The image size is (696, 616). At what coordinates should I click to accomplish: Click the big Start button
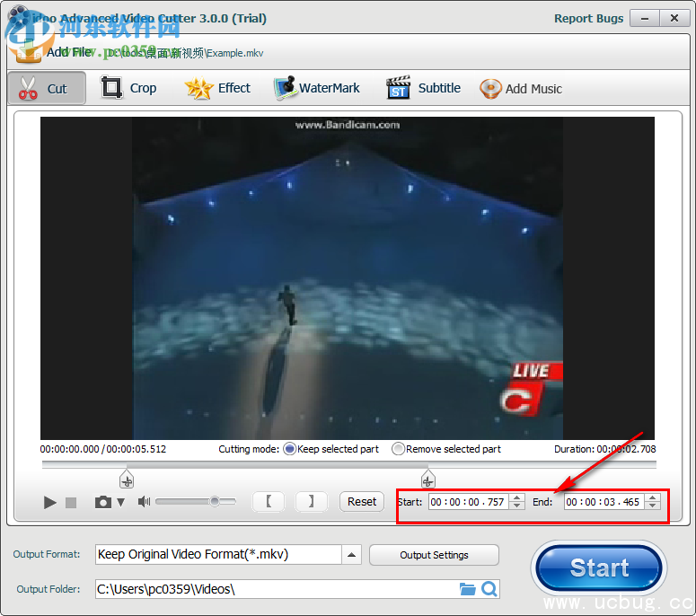coord(599,568)
